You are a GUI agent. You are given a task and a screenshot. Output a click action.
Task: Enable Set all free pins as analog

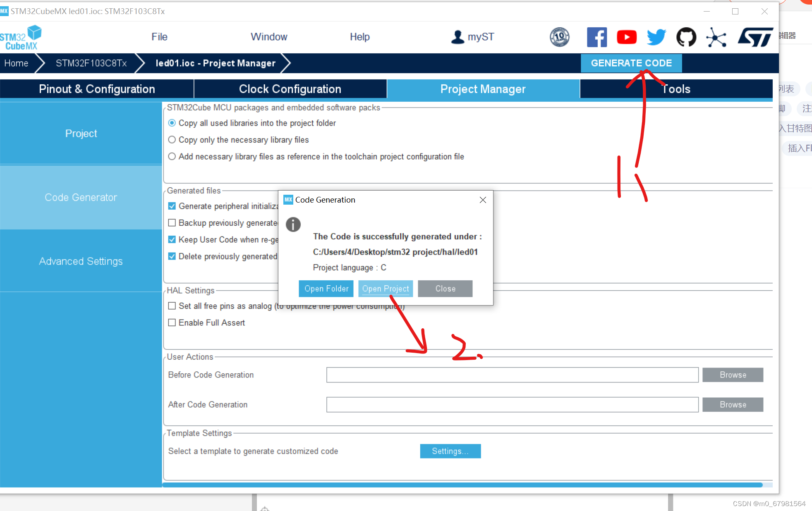tap(172, 306)
